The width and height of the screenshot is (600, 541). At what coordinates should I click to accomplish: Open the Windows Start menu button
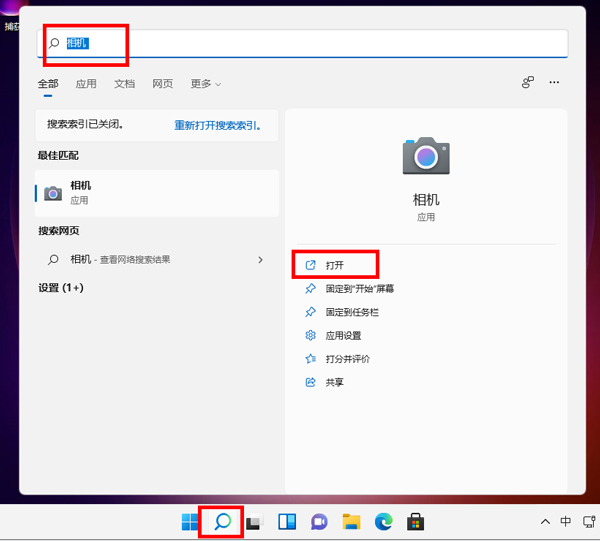pyautogui.click(x=190, y=521)
